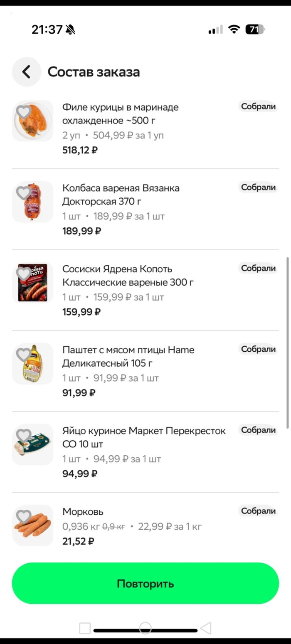Open Филе курицы в маринаде product title
This screenshot has width=291, height=644.
tap(120, 114)
